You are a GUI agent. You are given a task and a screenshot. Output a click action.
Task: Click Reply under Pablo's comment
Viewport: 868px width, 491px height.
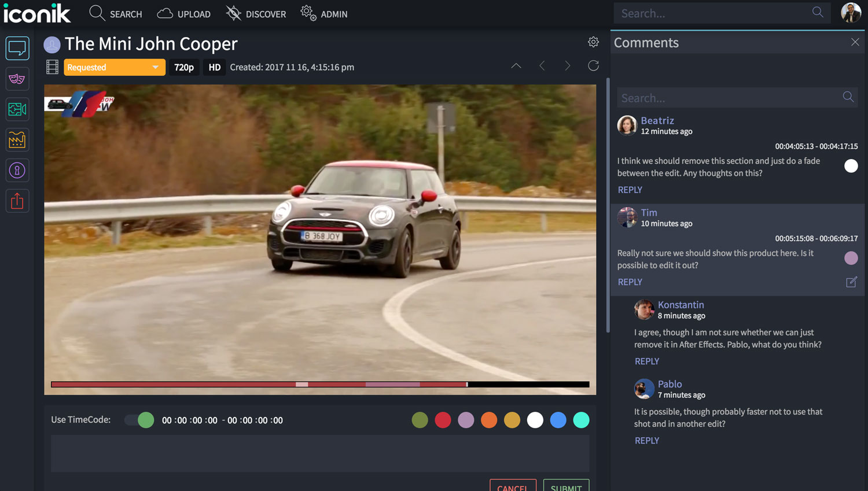(x=647, y=441)
